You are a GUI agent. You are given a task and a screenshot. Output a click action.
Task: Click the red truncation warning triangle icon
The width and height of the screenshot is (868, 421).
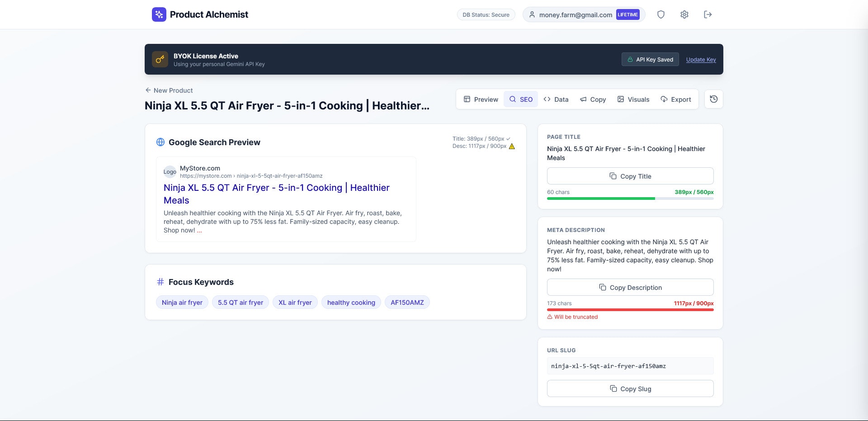coord(550,317)
